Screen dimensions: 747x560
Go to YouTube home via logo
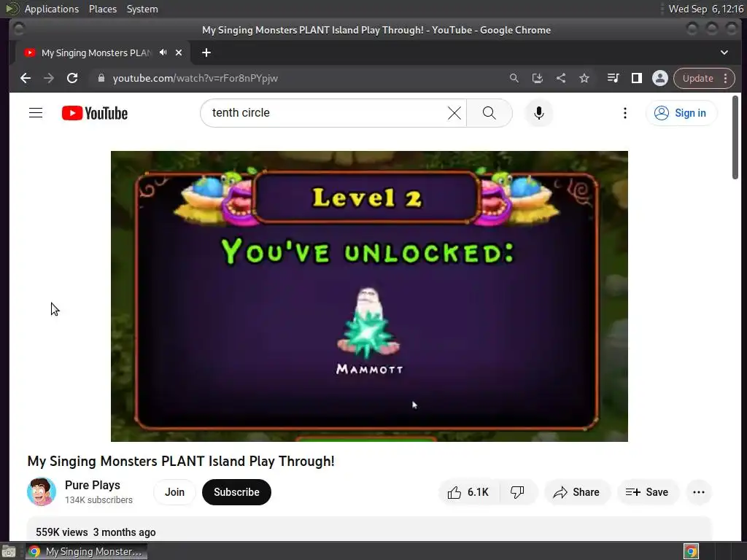(x=95, y=113)
